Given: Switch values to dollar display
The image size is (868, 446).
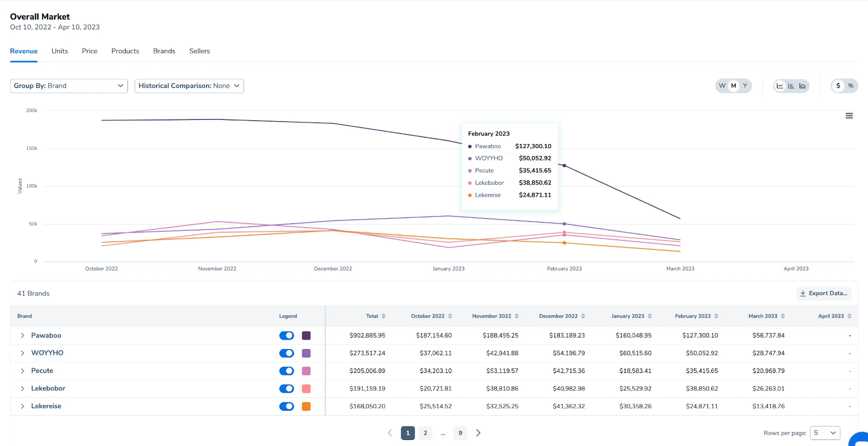Looking at the screenshot, I should 838,86.
